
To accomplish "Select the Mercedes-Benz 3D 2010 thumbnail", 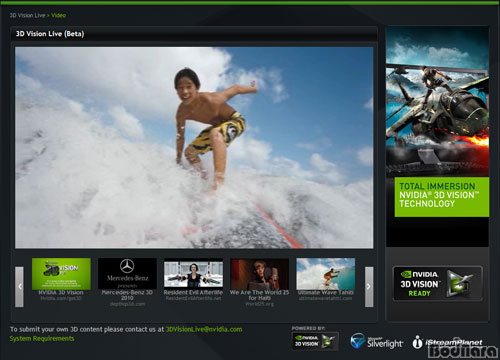I will coord(127,273).
